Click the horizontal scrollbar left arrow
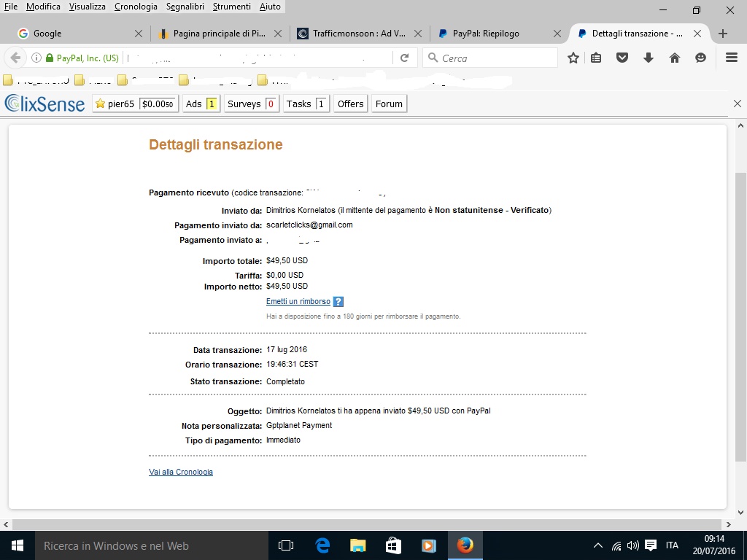The width and height of the screenshot is (747, 560). pos(6,524)
